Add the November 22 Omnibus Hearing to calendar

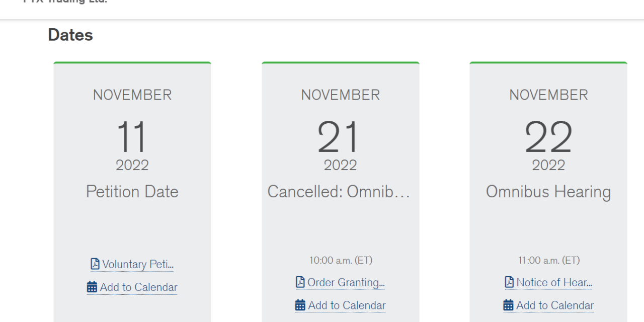(x=555, y=305)
